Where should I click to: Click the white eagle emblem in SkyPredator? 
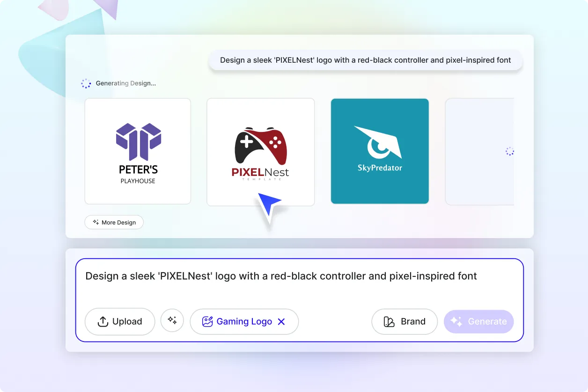pos(378,142)
